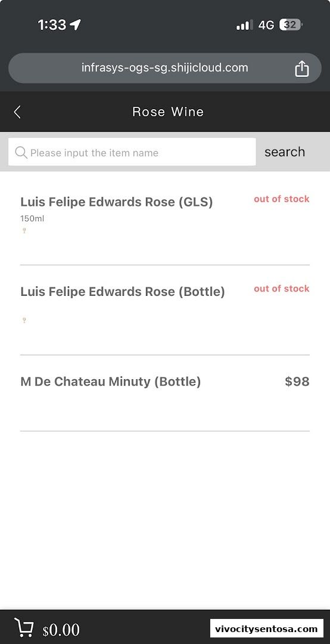Tap the $98 price label
330x644 pixels.
297,382
